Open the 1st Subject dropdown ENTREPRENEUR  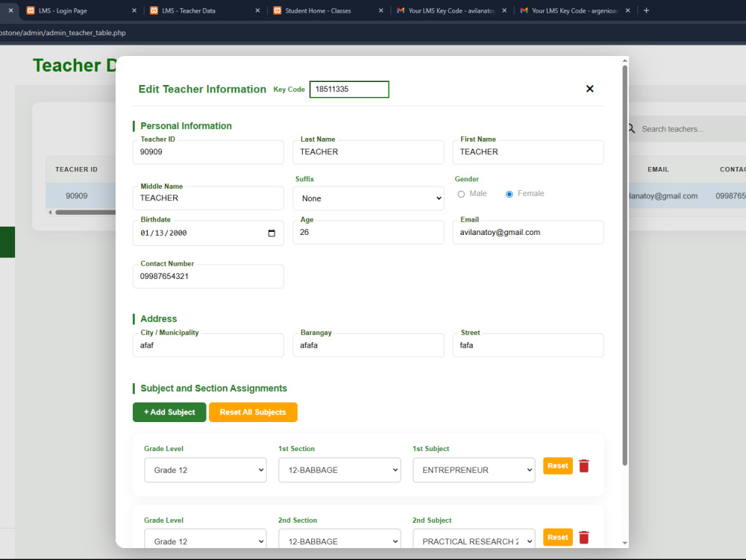coord(474,471)
